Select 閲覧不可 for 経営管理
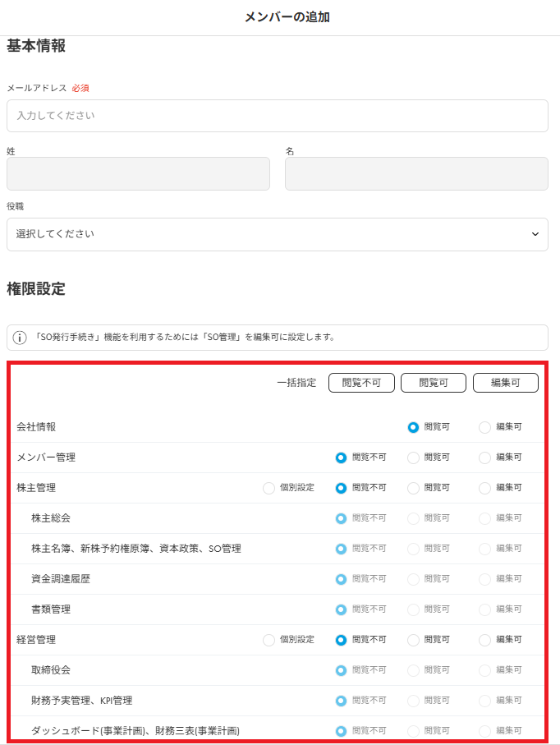 point(341,640)
